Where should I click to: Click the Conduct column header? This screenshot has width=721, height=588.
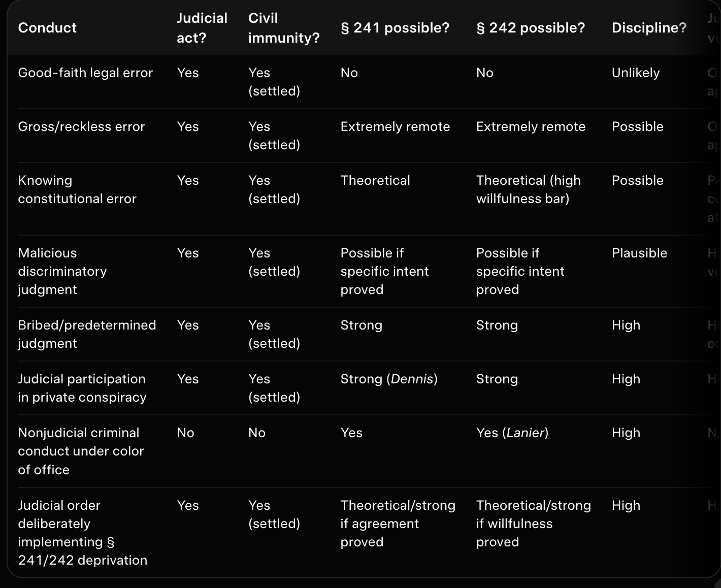click(47, 28)
